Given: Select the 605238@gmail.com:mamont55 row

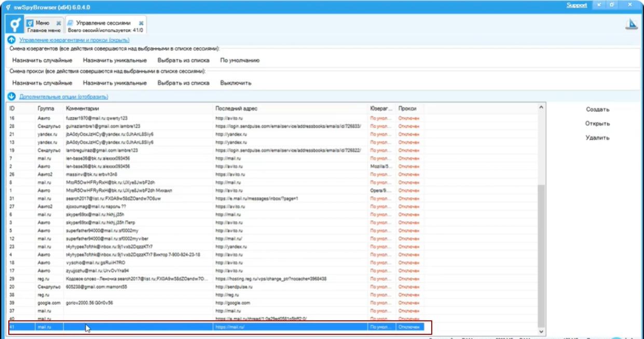Looking at the screenshot, I should (216, 287).
